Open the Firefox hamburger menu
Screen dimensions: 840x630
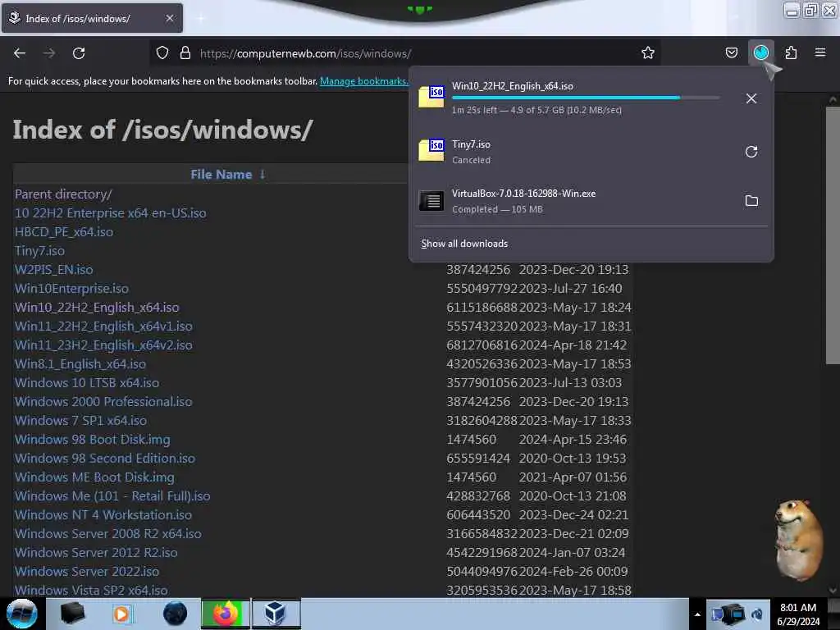coord(820,52)
